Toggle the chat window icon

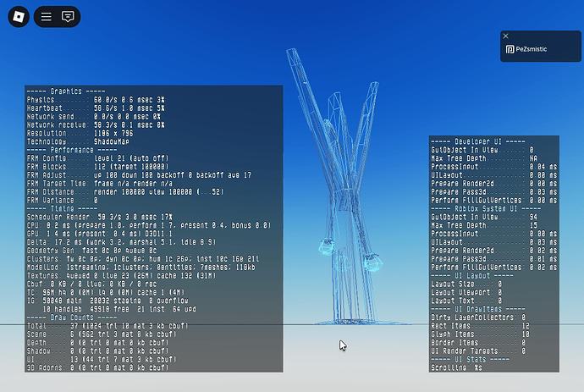pos(68,17)
